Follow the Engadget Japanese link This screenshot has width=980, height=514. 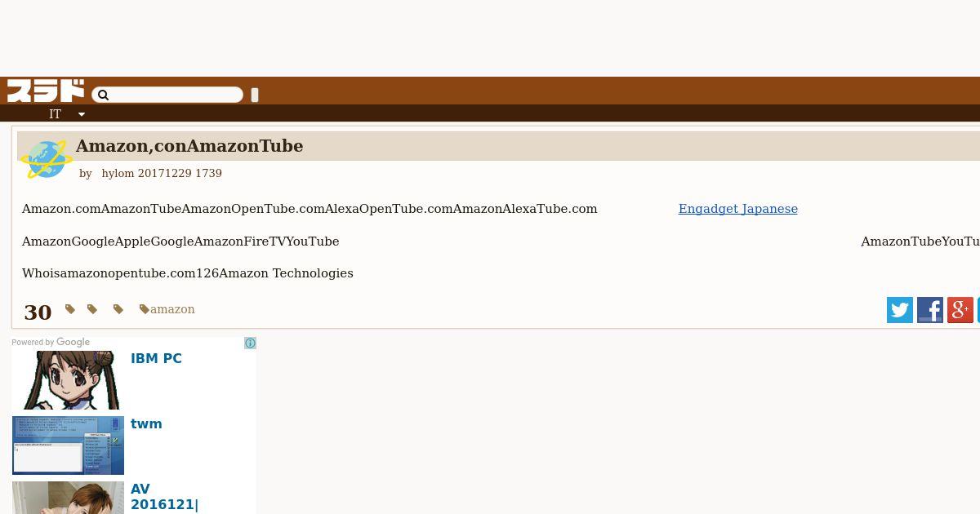click(738, 209)
